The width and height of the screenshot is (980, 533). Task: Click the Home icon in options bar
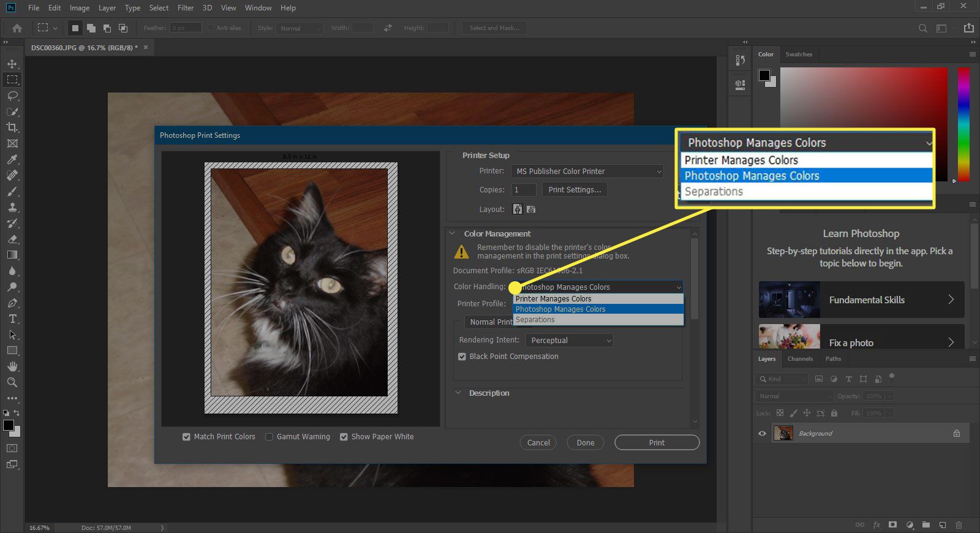pos(17,28)
